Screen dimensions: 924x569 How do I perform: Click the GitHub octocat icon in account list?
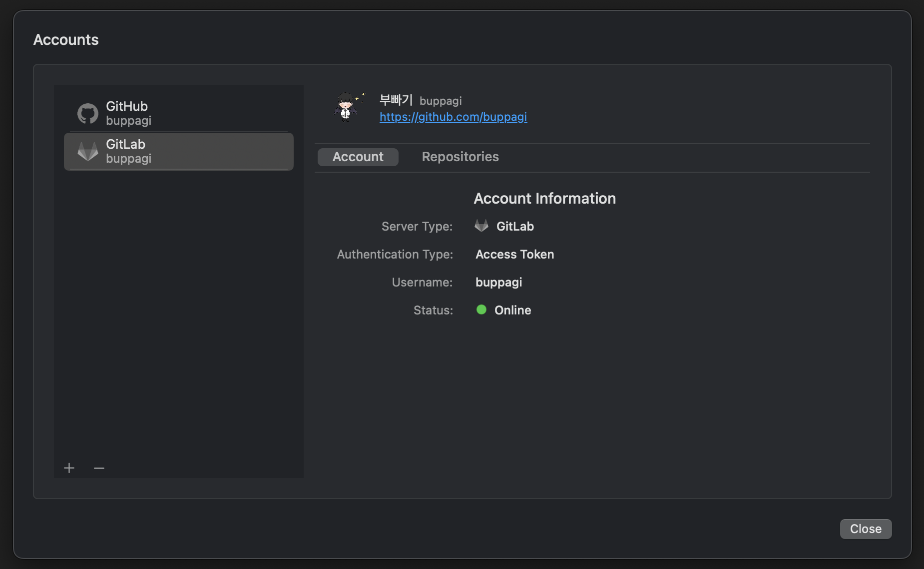point(88,114)
